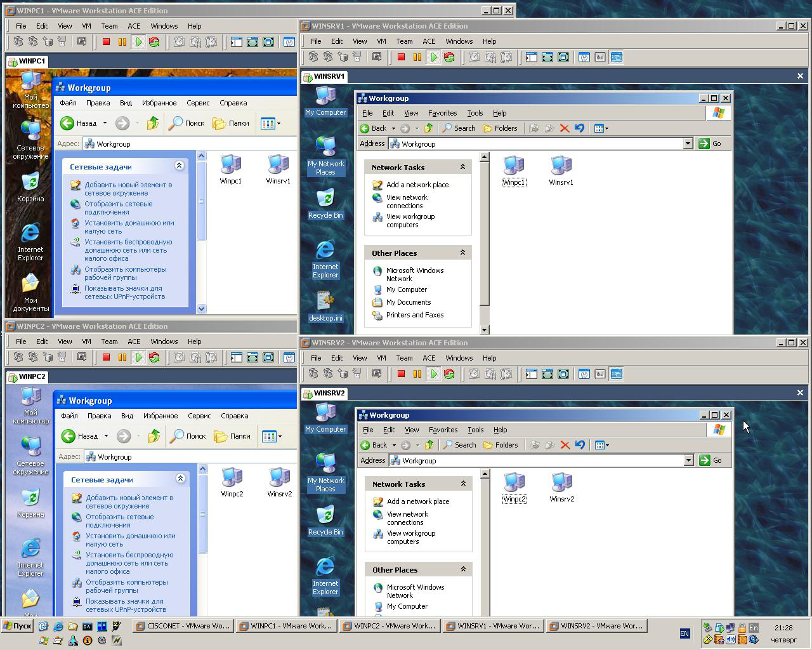Click the red Power Off button in WINPC1 toolbar
812x650 pixels.
point(107,42)
